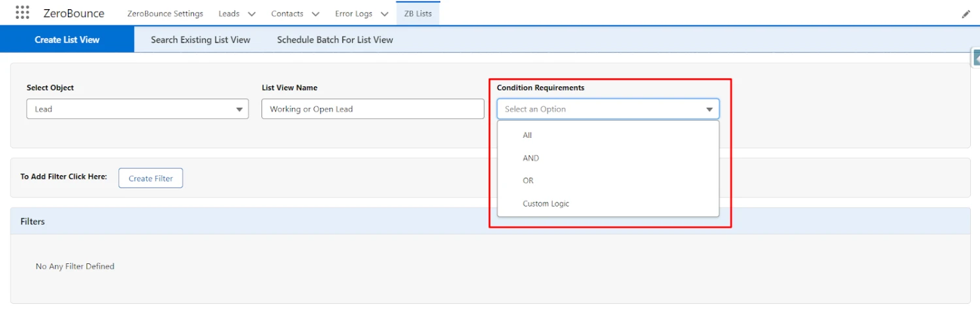Expand the Contacts tab chevron menu

315,14
